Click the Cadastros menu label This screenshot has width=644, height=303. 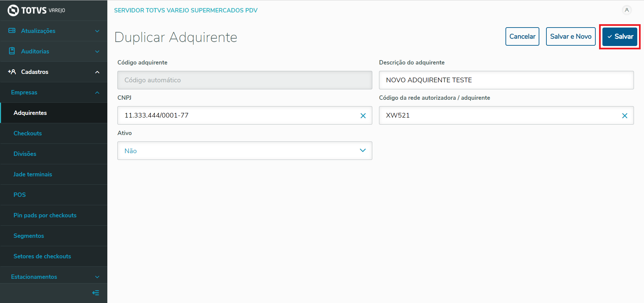[x=35, y=72]
